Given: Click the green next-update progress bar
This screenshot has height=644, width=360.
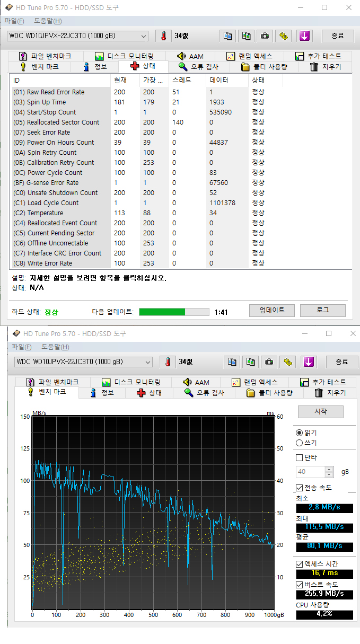Looking at the screenshot, I should click(x=174, y=312).
